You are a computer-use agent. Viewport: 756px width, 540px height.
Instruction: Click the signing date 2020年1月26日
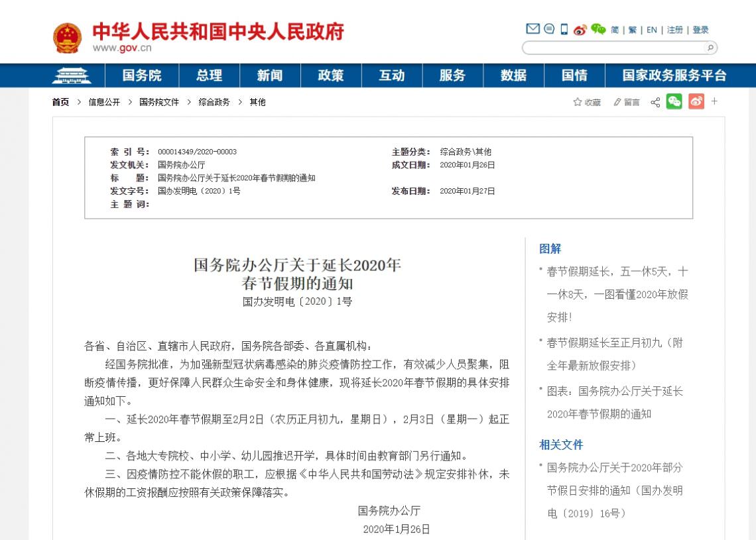(397, 529)
